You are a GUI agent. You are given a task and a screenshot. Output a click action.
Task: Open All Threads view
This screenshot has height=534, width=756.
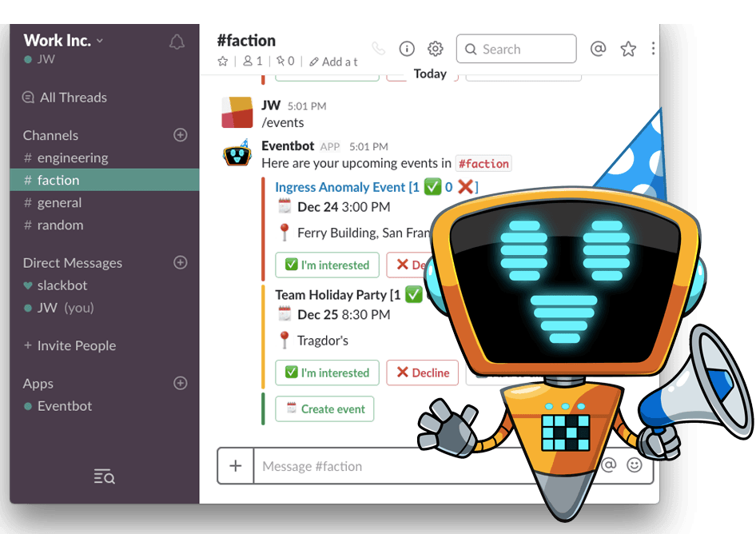coord(65,98)
